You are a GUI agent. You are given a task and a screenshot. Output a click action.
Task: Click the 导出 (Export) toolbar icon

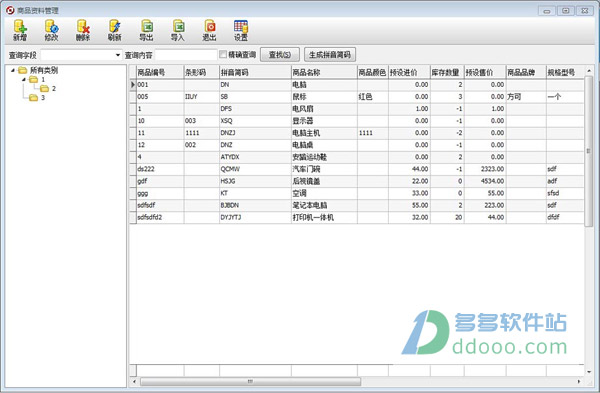[x=146, y=30]
